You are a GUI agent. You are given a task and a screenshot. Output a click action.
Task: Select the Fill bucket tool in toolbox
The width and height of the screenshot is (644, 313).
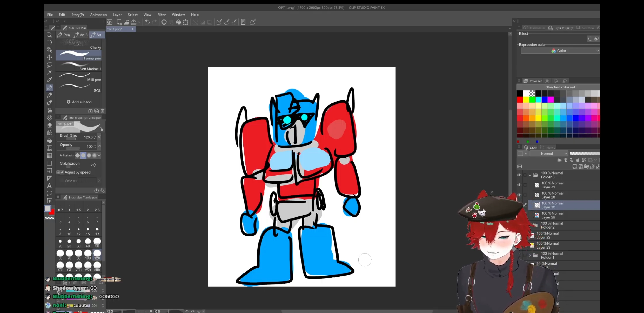(x=49, y=141)
